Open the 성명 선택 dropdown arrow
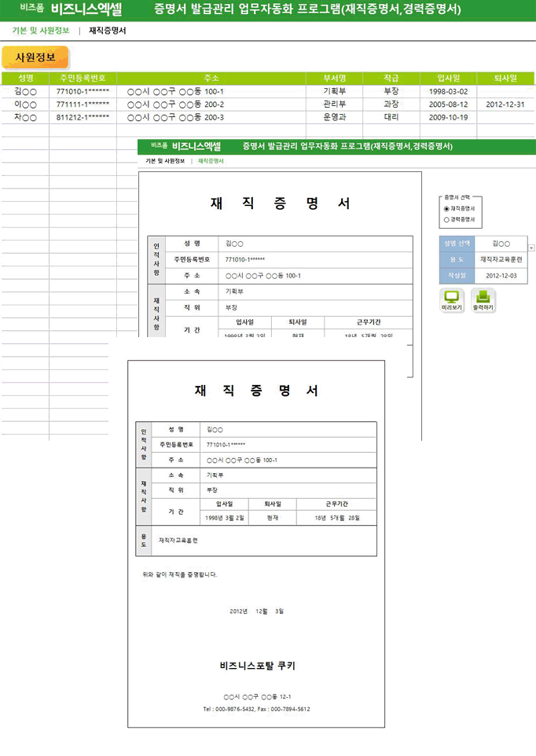Image resolution: width=536 pixels, height=756 pixels. coord(531,248)
